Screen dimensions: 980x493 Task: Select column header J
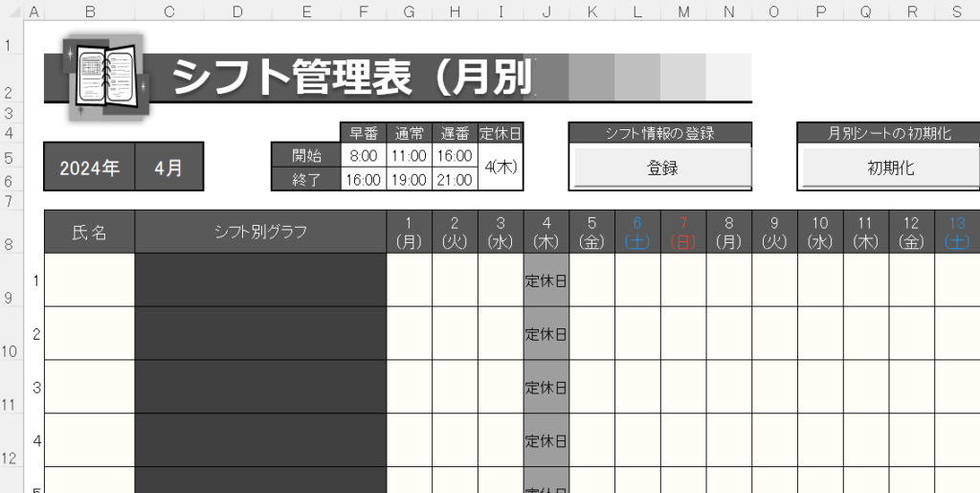(x=546, y=11)
